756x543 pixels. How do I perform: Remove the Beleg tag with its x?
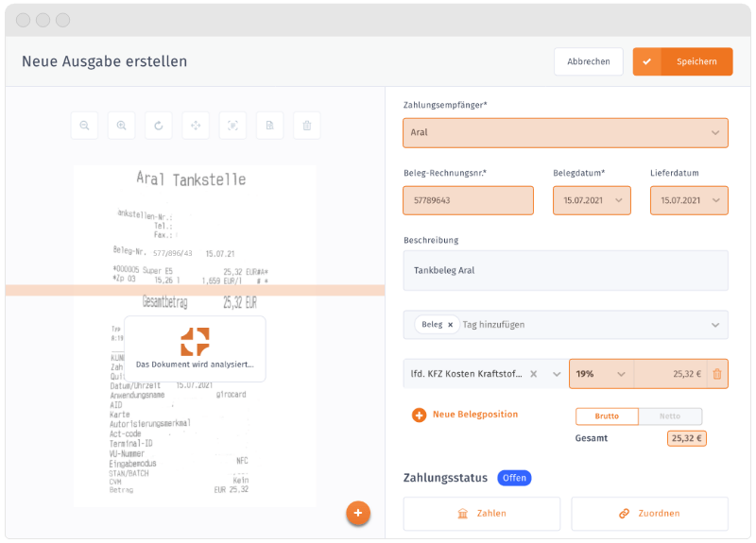click(451, 325)
